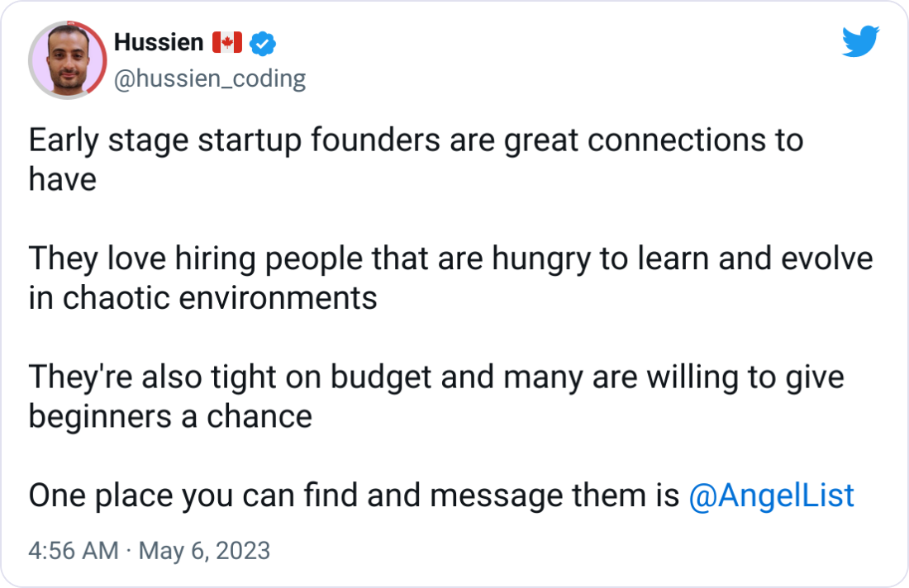The width and height of the screenshot is (909, 588).
Task: Click the Twitter logo to view on Twitter
Action: [x=862, y=40]
